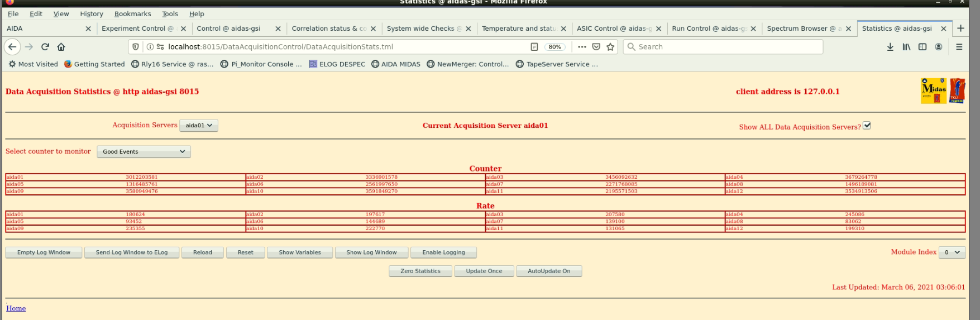Click the Tcl feather logo image
Viewport: 980px width, 320px height.
tap(957, 90)
